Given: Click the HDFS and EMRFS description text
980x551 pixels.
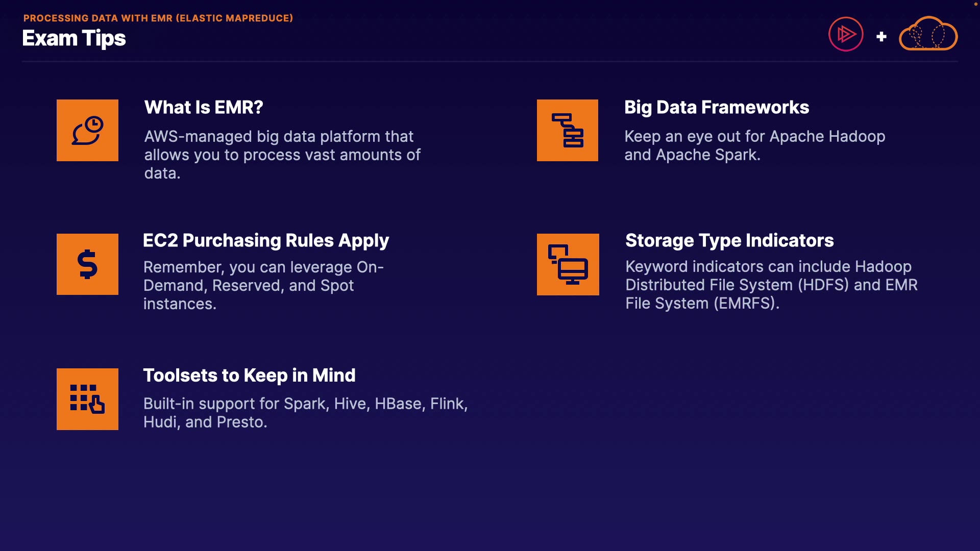Looking at the screenshot, I should [771, 285].
